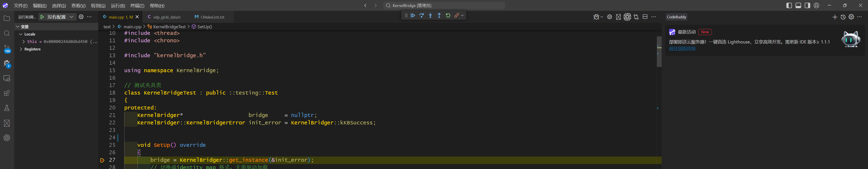Restart the debug session
868x169 pixels.
[448, 15]
